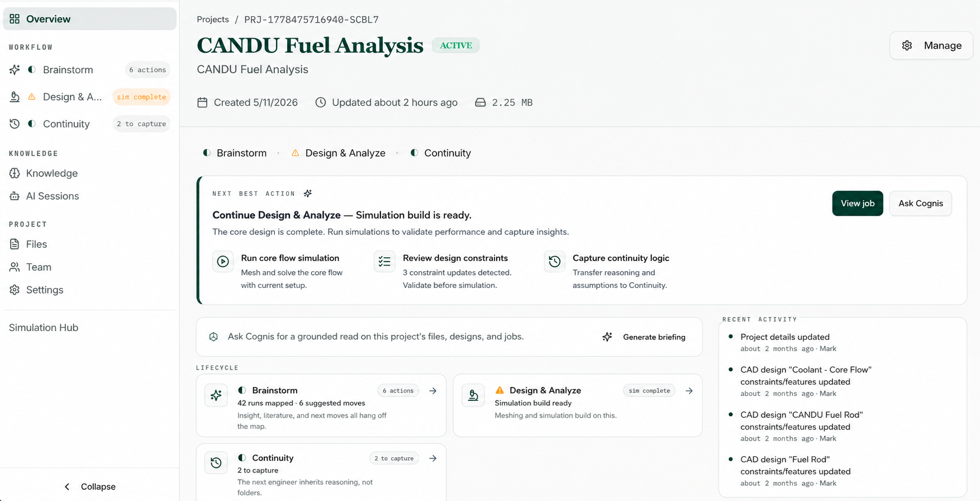Click the Knowledge brain icon

(x=15, y=173)
